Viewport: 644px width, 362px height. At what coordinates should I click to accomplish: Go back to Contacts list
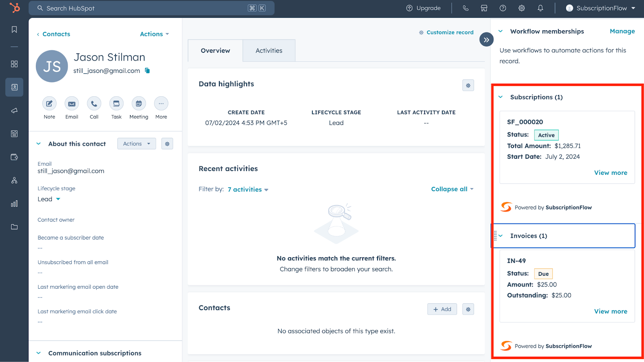pyautogui.click(x=54, y=34)
